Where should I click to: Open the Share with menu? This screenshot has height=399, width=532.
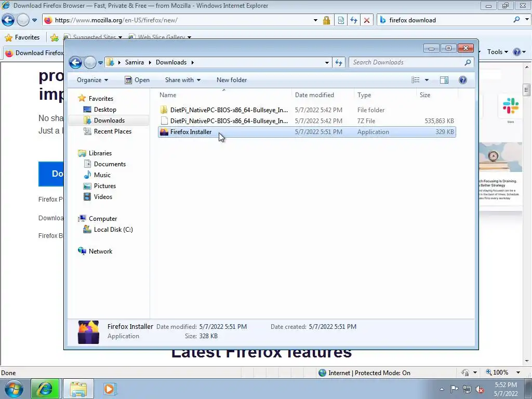182,80
